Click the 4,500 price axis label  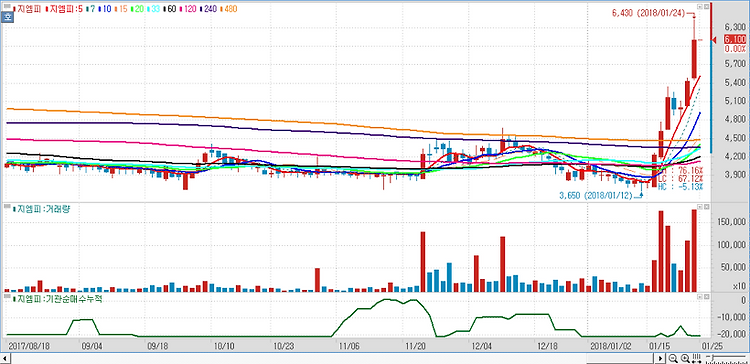(736, 138)
